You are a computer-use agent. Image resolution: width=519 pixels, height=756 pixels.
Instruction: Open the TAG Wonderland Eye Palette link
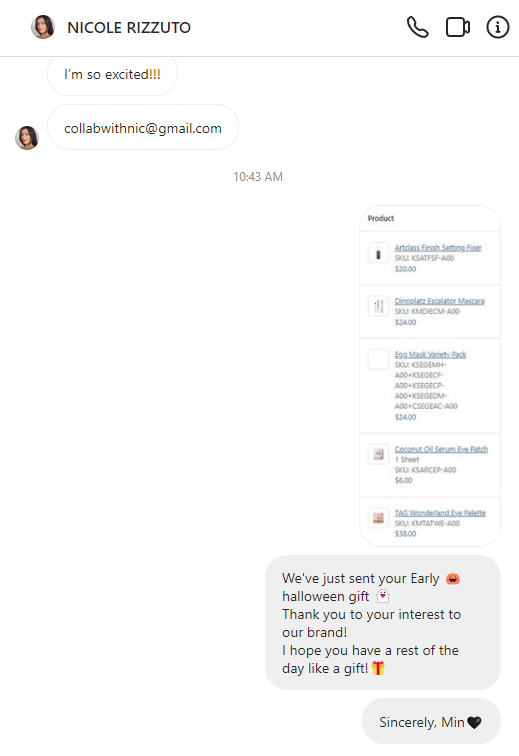pyautogui.click(x=440, y=513)
